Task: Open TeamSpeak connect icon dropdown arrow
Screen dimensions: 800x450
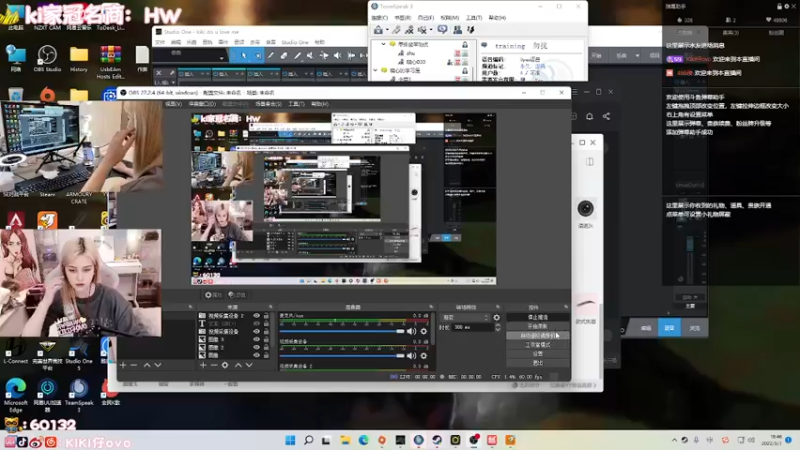Action: 387,30
